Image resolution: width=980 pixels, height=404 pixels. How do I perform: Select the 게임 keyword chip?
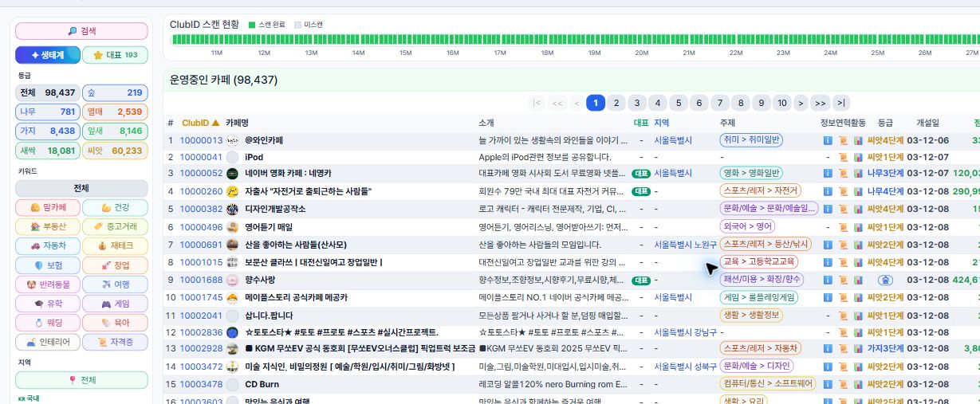pyautogui.click(x=115, y=304)
